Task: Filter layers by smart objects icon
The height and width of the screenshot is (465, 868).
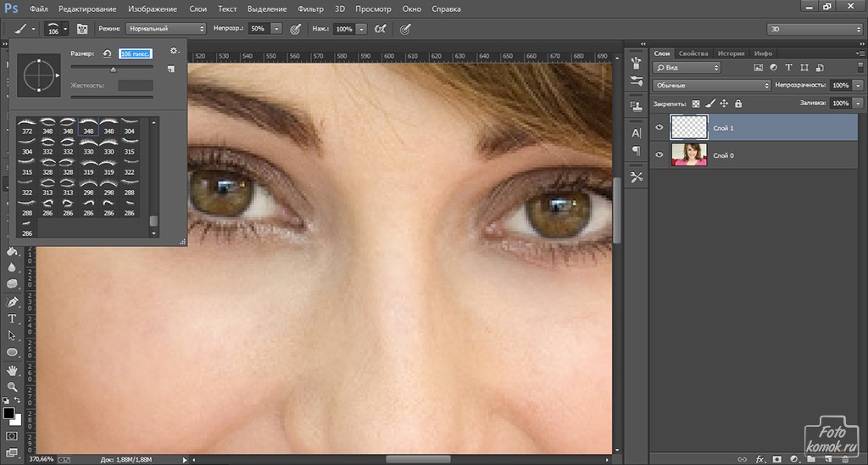Action: pyautogui.click(x=820, y=68)
